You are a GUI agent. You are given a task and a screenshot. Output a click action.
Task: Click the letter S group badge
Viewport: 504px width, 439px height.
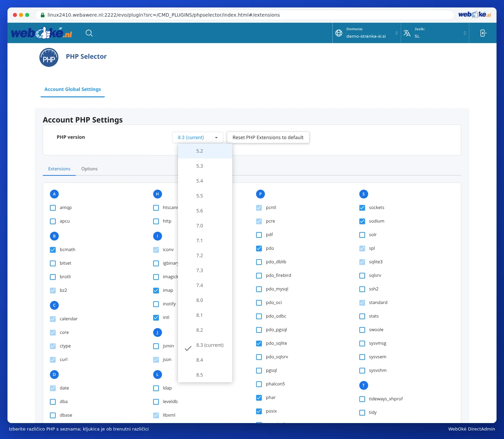click(363, 194)
